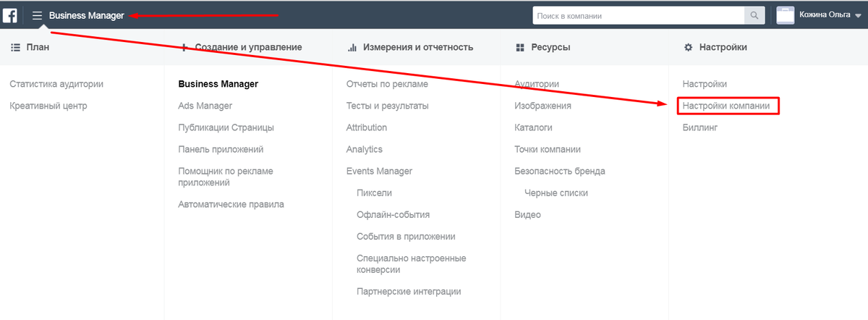Click the Создание и управление heading text
The image size is (868, 320).
[248, 47]
